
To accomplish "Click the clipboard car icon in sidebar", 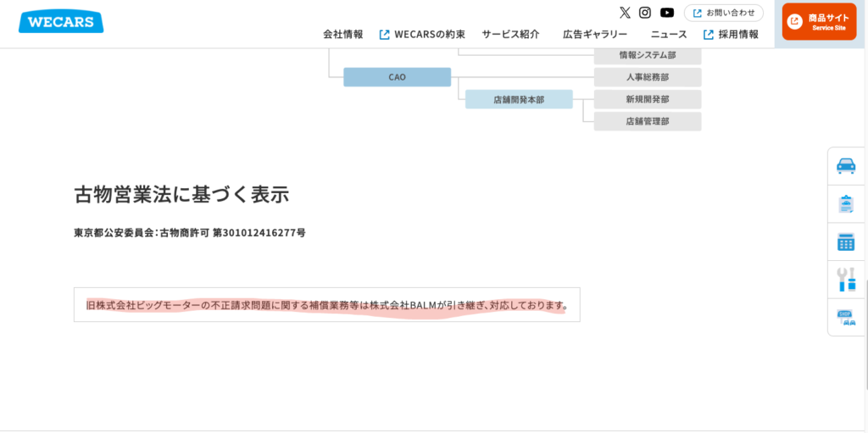I will click(846, 204).
